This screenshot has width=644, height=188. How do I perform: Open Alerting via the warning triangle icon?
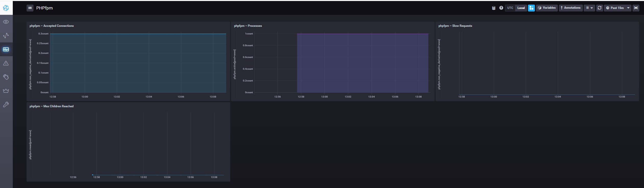tap(6, 63)
